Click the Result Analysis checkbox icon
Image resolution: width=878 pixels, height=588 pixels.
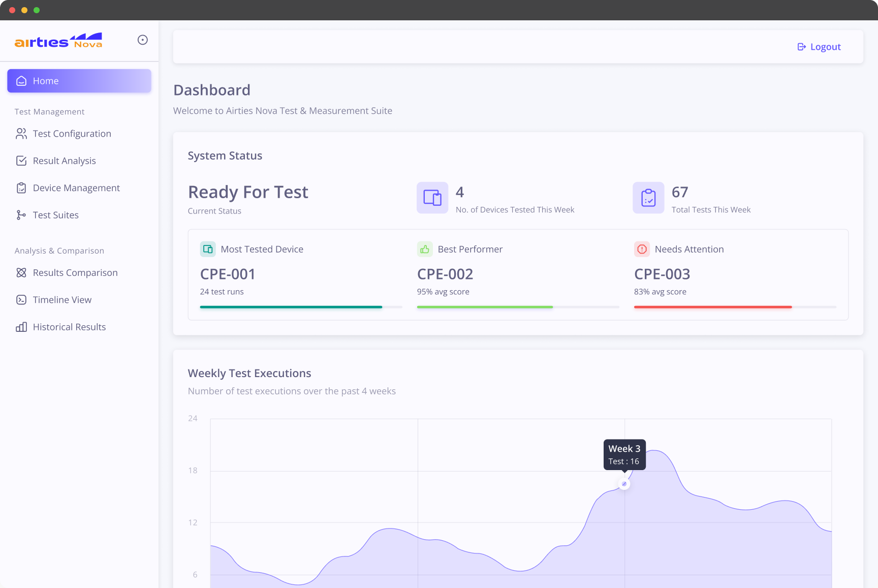tap(21, 161)
